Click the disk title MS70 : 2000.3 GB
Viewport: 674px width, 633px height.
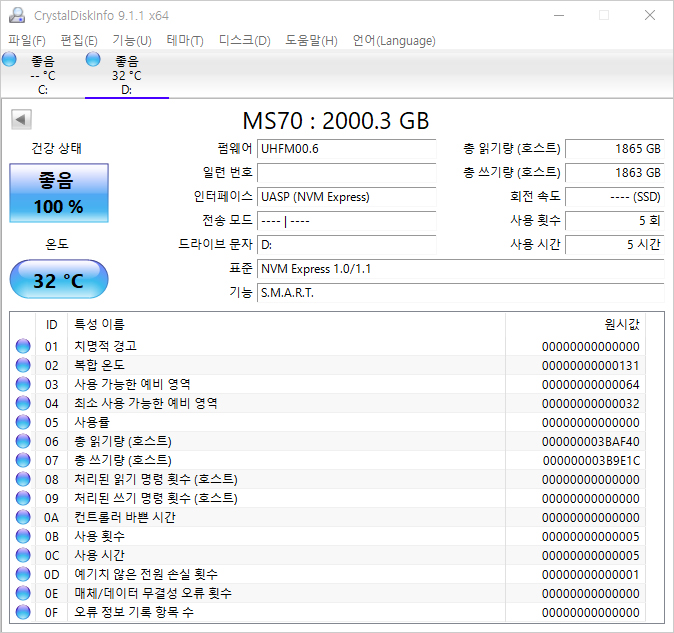click(336, 121)
